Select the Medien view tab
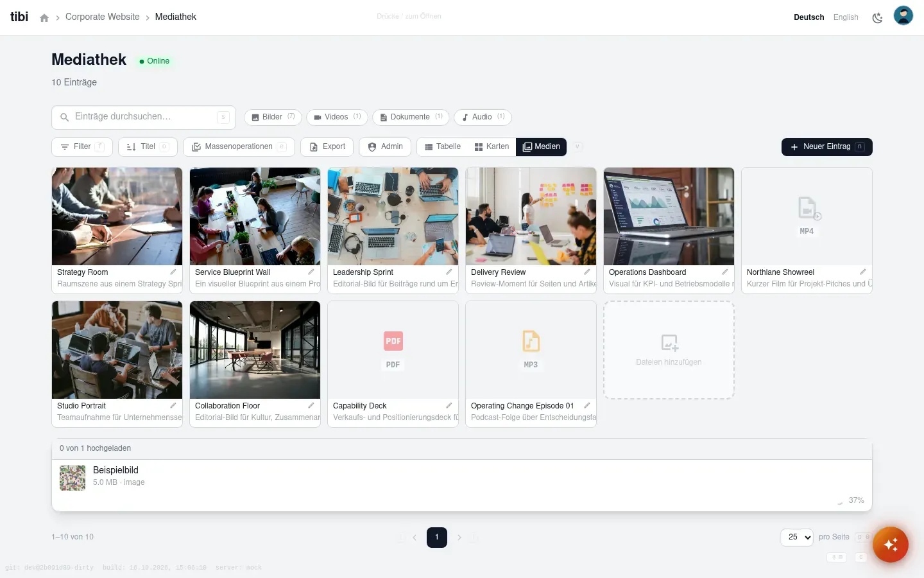Viewport: 924px width, 578px height. tap(541, 147)
